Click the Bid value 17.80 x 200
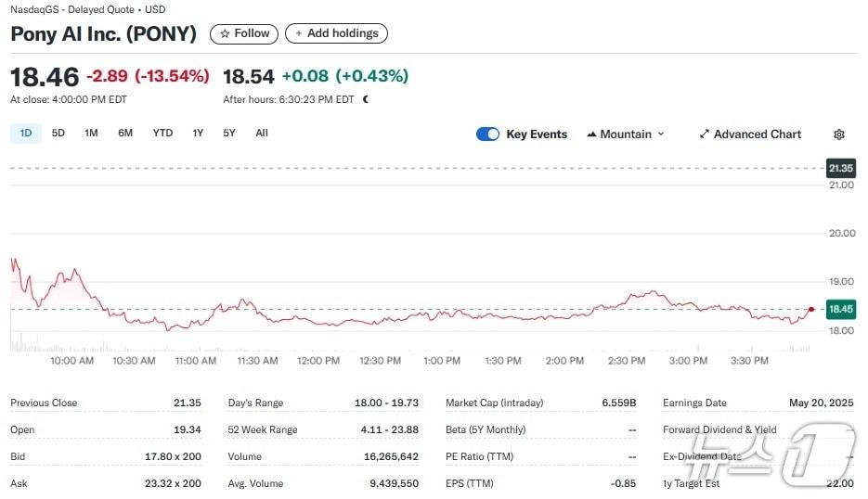The width and height of the screenshot is (868, 499). 173,457
